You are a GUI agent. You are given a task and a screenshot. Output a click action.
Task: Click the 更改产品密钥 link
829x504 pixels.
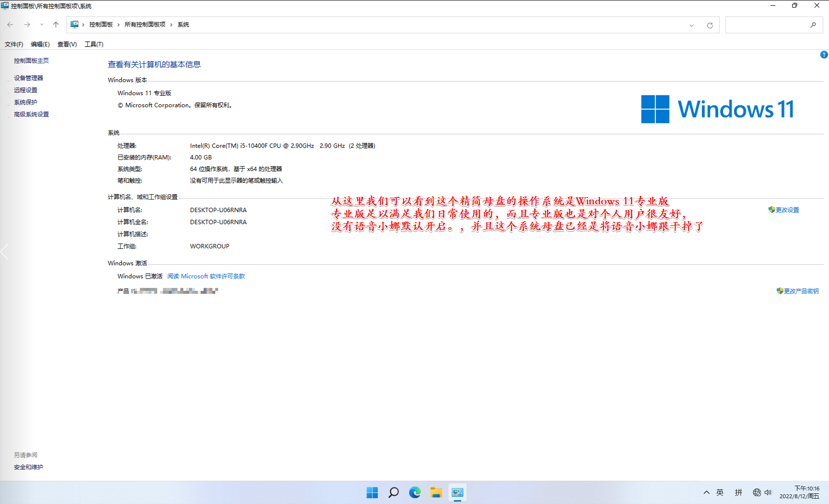pos(800,291)
